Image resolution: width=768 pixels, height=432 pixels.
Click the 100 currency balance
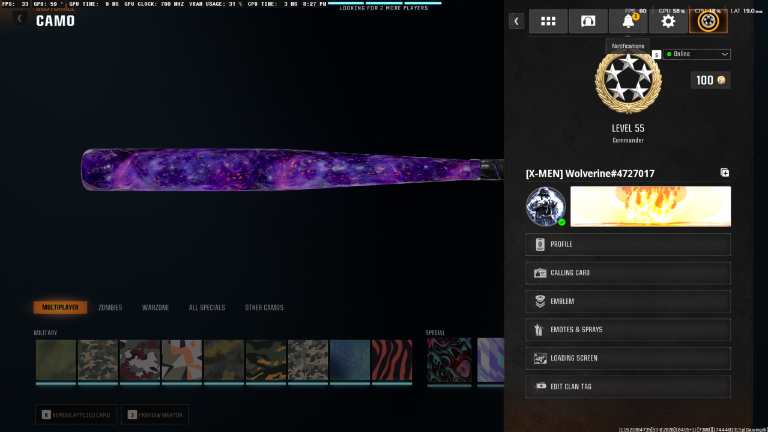tap(711, 80)
